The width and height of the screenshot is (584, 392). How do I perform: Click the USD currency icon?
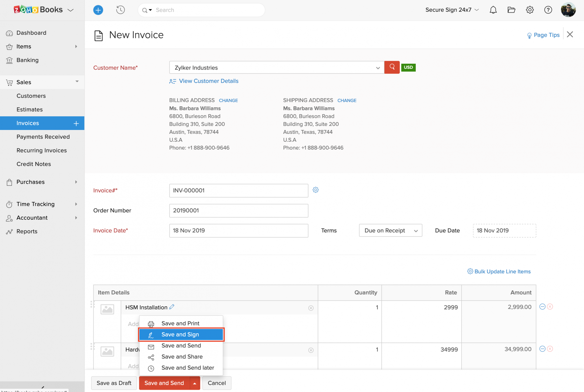408,67
